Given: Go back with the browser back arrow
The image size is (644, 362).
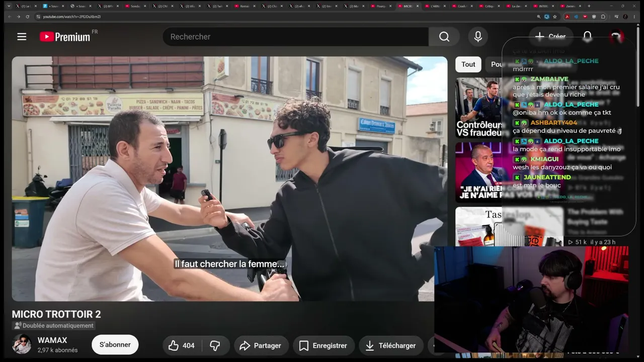Looking at the screenshot, I should [x=10, y=17].
